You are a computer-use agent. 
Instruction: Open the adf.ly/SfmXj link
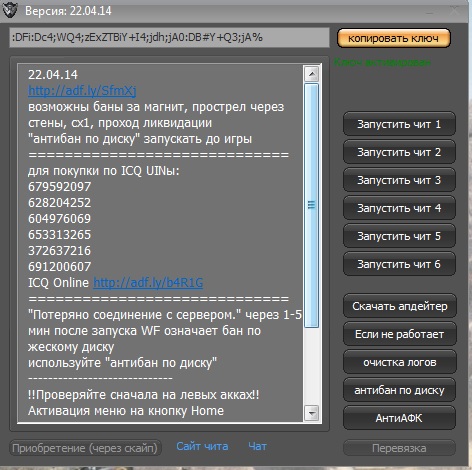pyautogui.click(x=82, y=91)
